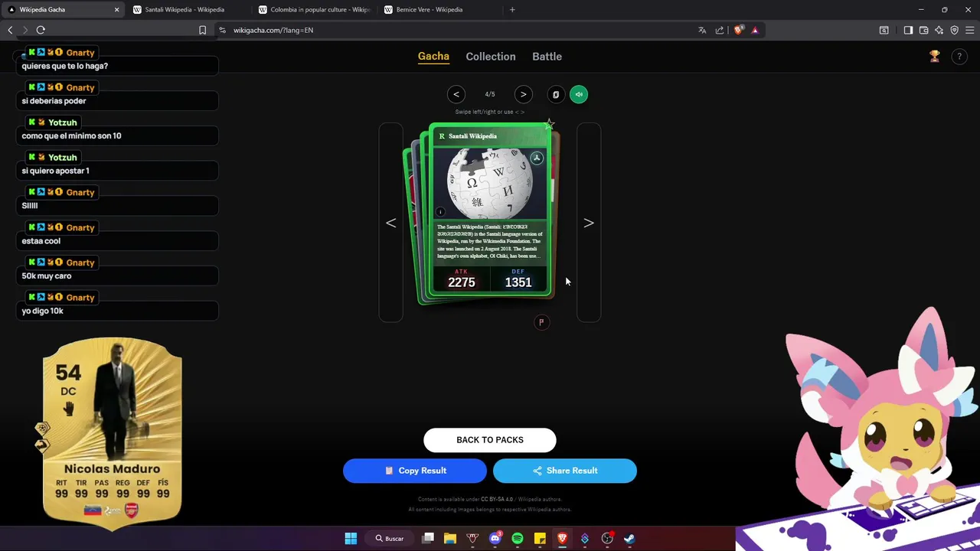Click the BACK TO PACKS button
The width and height of the screenshot is (980, 551).
click(x=490, y=440)
